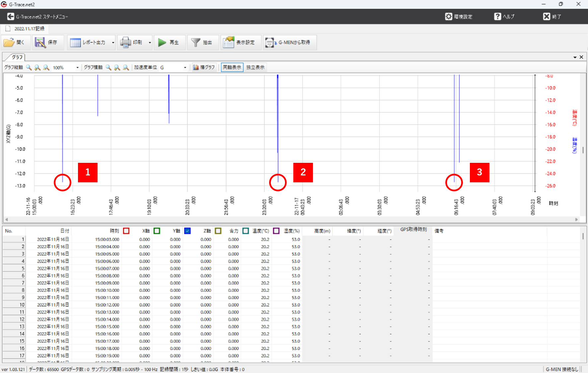The width and height of the screenshot is (588, 373).
Task: Expand the レポート出力 dropdown arrow
Action: click(x=113, y=42)
